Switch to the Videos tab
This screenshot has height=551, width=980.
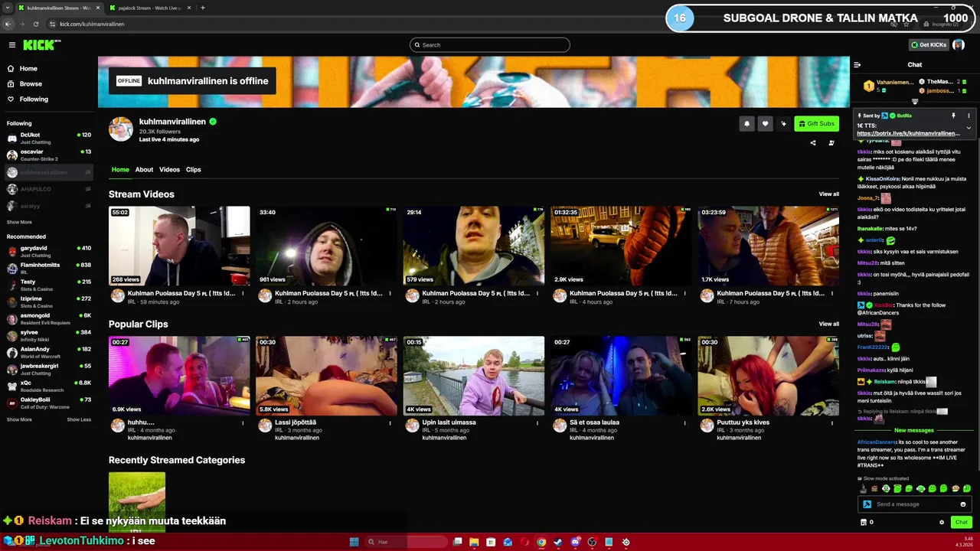click(169, 170)
